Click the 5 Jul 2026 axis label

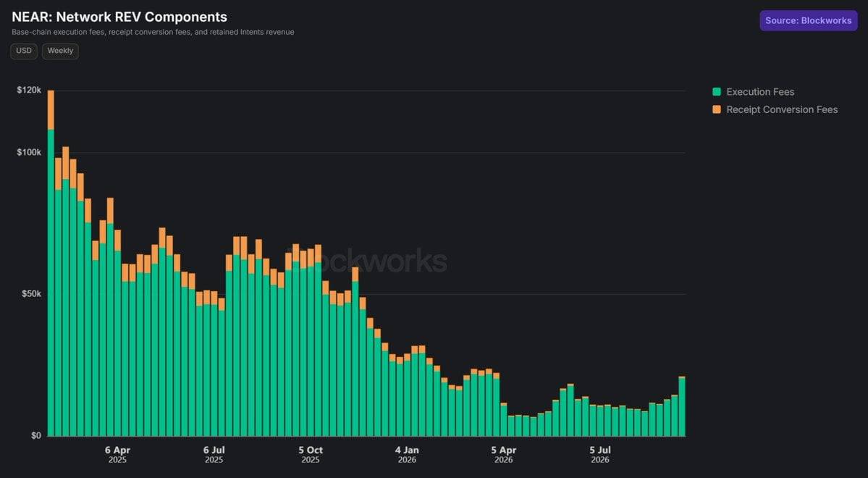click(x=600, y=455)
